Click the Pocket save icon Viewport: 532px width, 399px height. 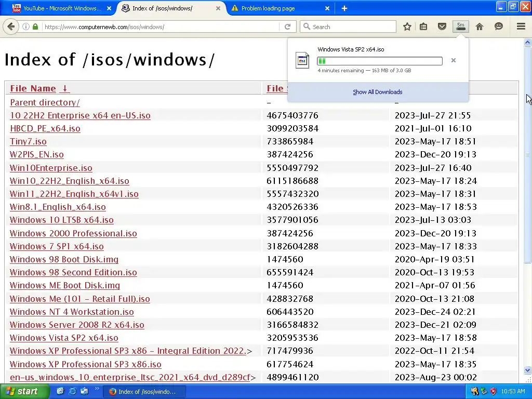click(442, 26)
